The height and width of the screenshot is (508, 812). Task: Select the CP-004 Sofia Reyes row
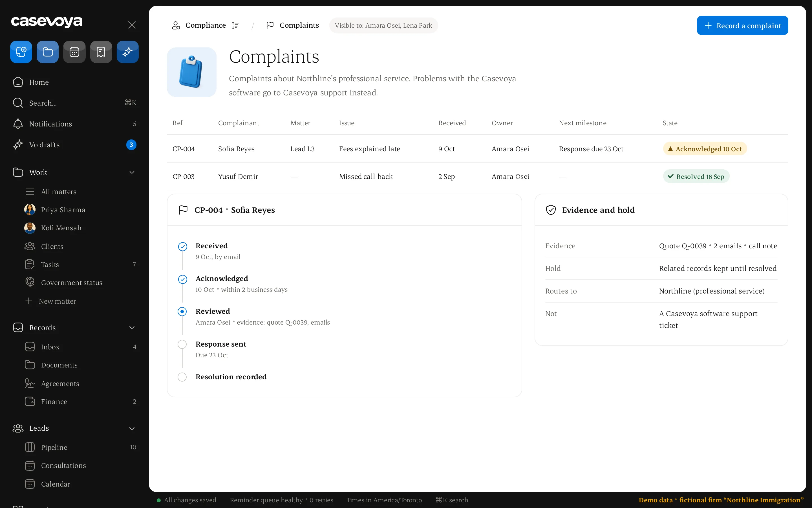pos(477,148)
